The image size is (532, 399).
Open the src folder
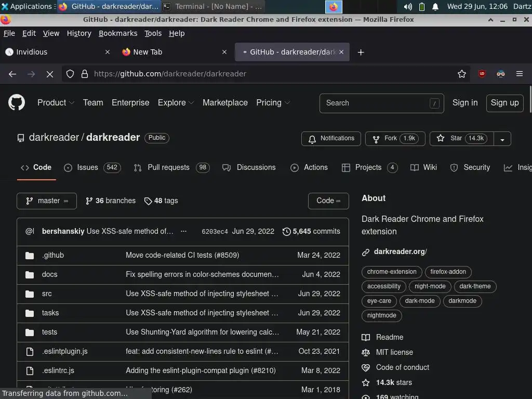click(x=47, y=294)
